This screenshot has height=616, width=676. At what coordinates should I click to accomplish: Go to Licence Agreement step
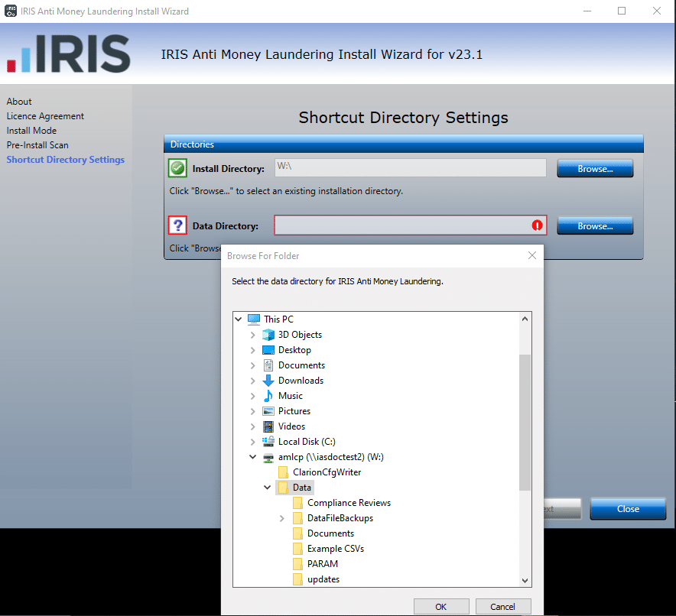[45, 116]
